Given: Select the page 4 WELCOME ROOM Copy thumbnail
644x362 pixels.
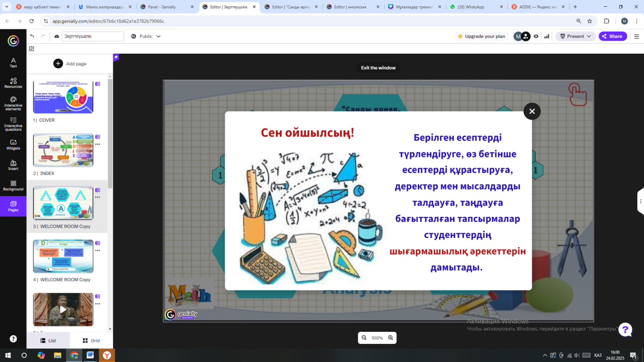Looking at the screenshot, I should (x=63, y=256).
